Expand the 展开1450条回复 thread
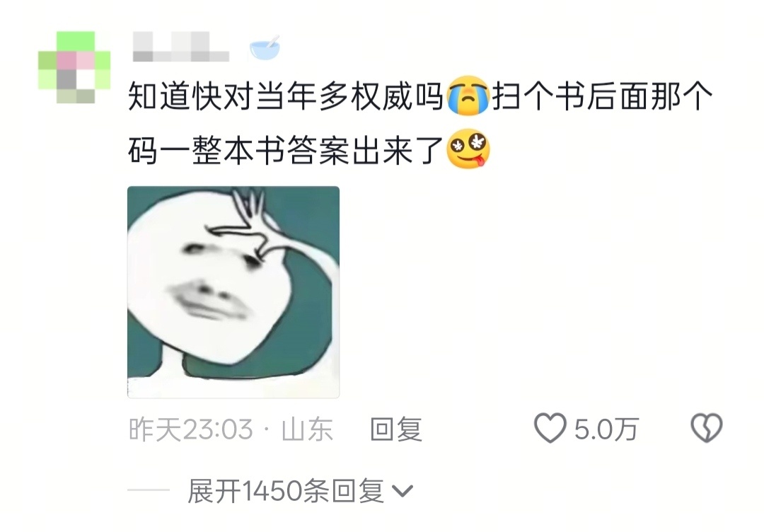Image resolution: width=764 pixels, height=532 pixels. (x=300, y=490)
